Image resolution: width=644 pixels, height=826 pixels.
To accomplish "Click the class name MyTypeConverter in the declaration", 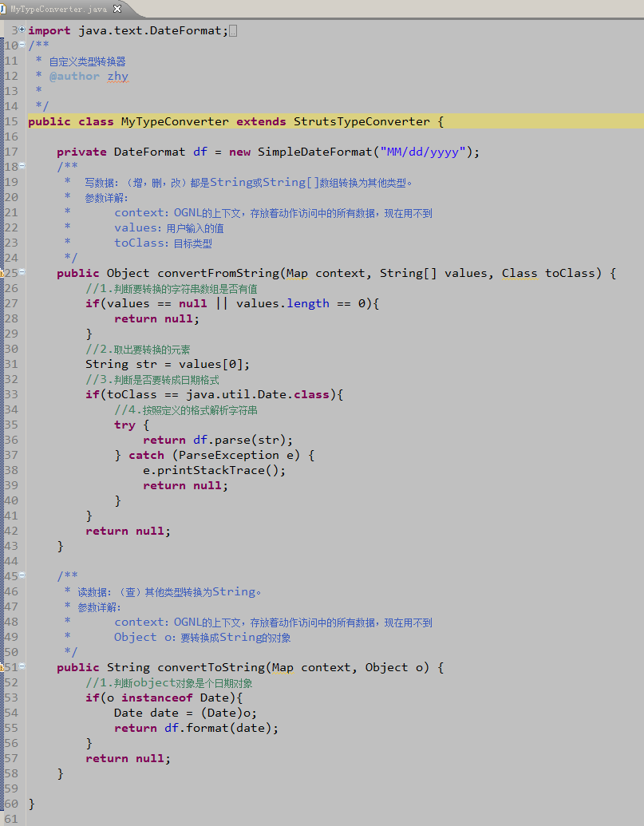I will (175, 121).
